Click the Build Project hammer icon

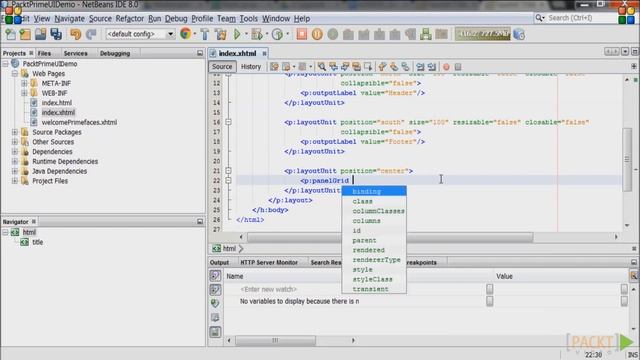click(x=205, y=34)
